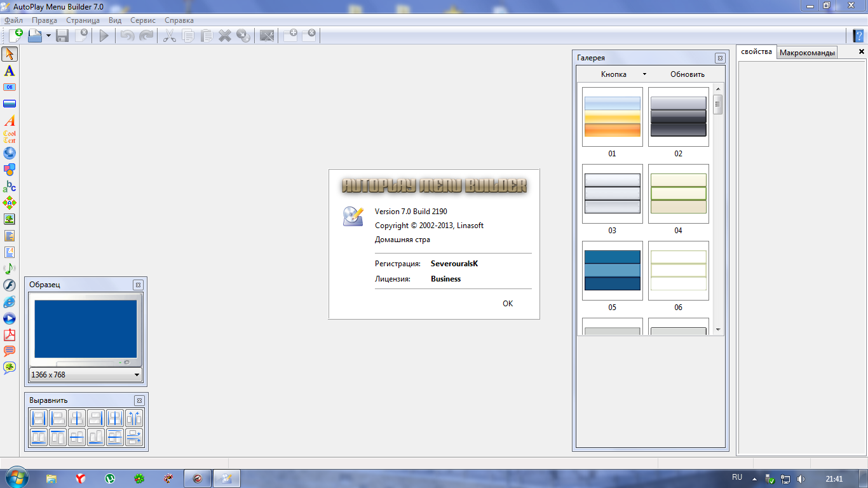Select the OK button tool in sidebar

pos(10,87)
